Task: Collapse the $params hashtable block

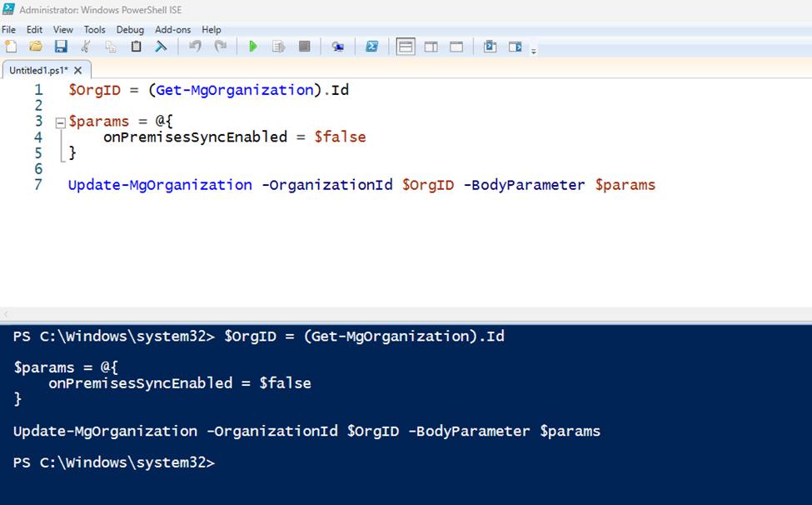Action: (61, 122)
